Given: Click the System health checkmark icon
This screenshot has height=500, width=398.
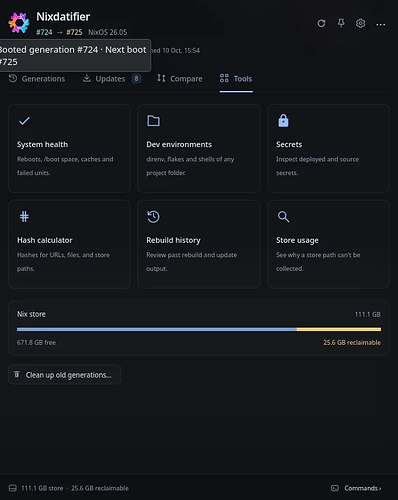Looking at the screenshot, I should (24, 121).
